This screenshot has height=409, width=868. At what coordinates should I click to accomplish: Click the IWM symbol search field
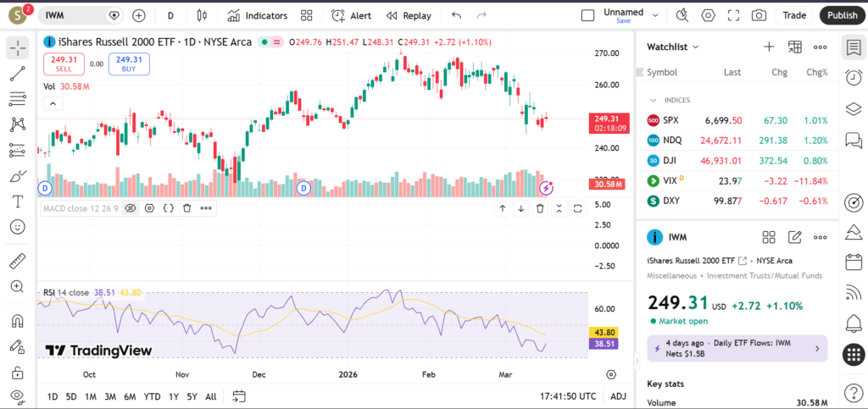(x=76, y=15)
